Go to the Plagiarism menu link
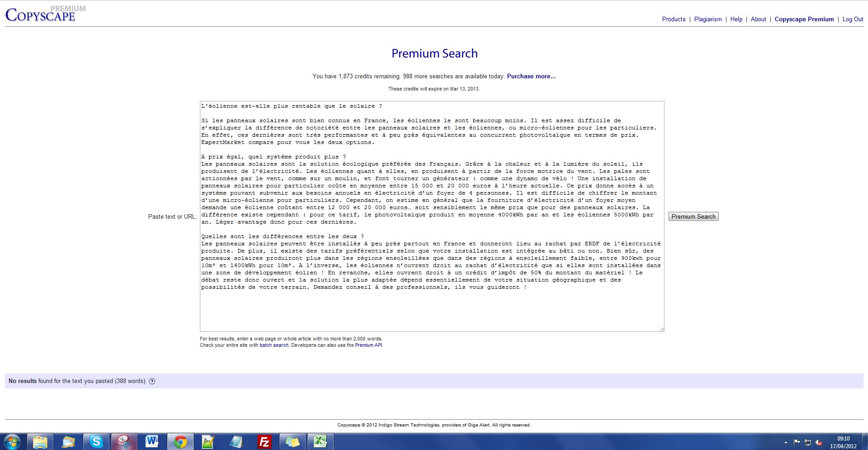868x450 pixels. (x=708, y=19)
